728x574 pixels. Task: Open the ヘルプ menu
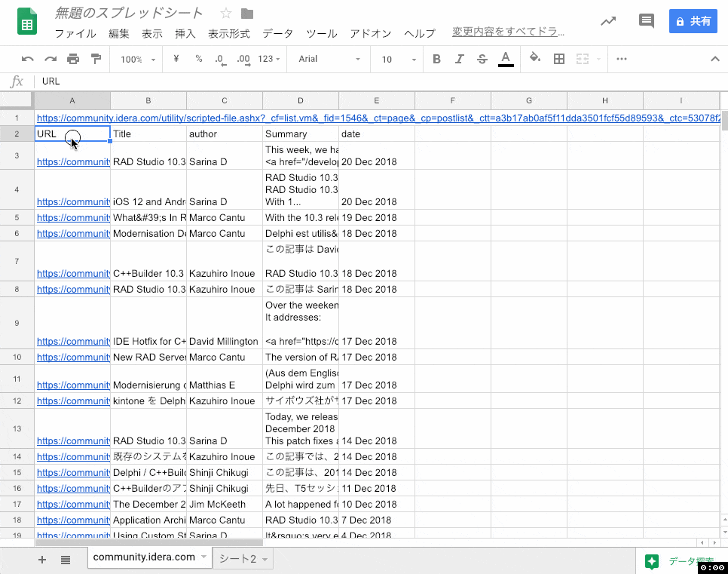click(420, 33)
